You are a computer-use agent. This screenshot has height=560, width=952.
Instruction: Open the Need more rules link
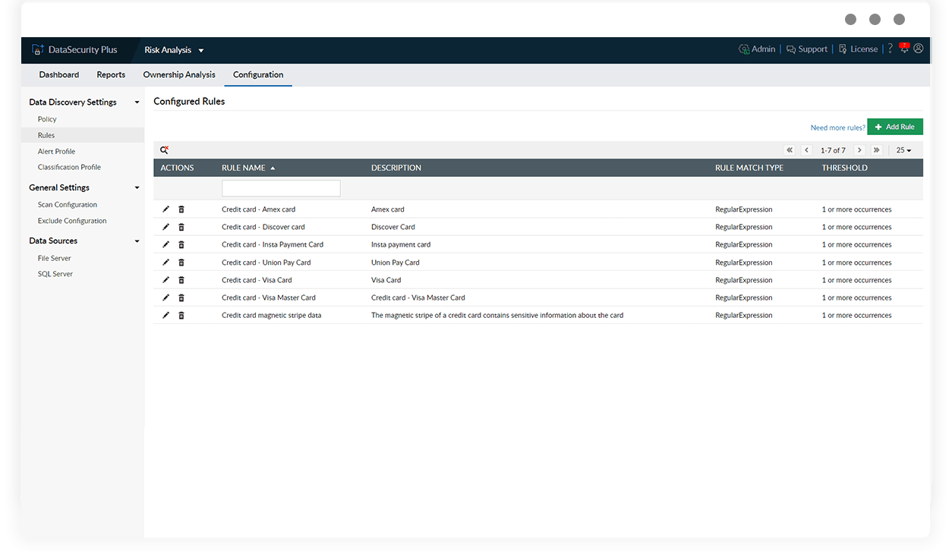pos(837,127)
